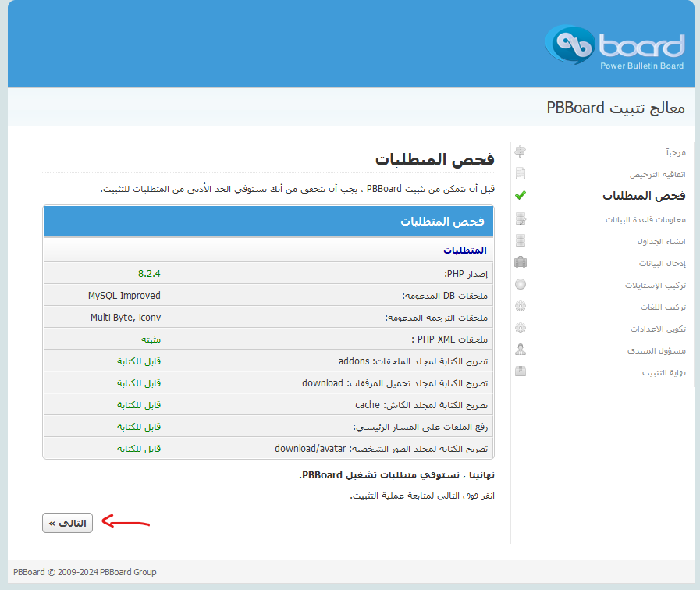Viewport: 700px width, 590px height.
Task: Click the signpost icon beside مرحباً
Action: pos(520,151)
